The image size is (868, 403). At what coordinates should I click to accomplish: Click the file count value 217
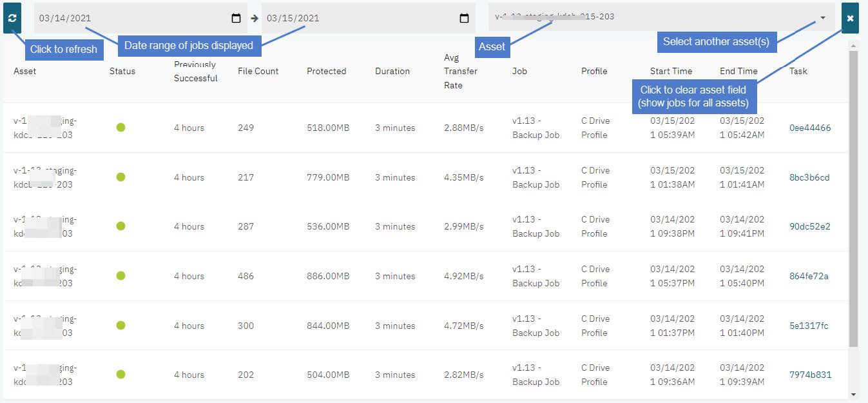tap(246, 177)
